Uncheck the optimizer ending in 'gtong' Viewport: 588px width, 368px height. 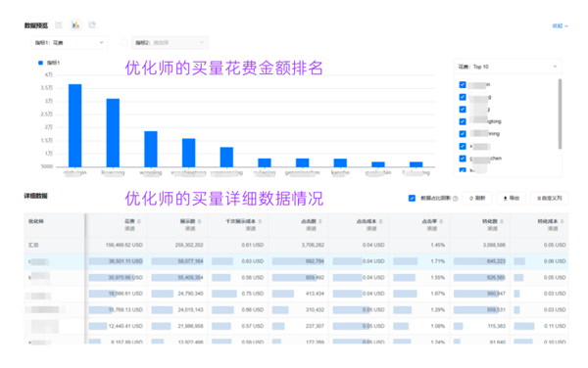point(463,121)
